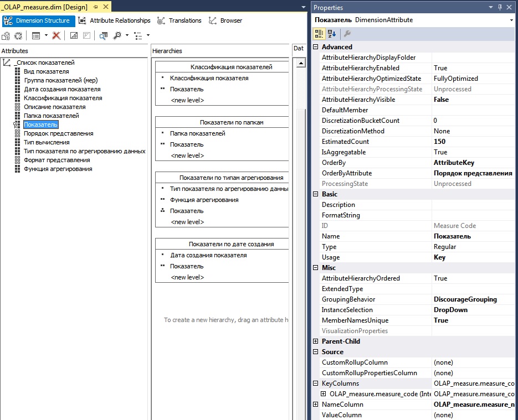Select the Показатели по папкам hierarchy header
The image size is (518, 420).
click(222, 122)
